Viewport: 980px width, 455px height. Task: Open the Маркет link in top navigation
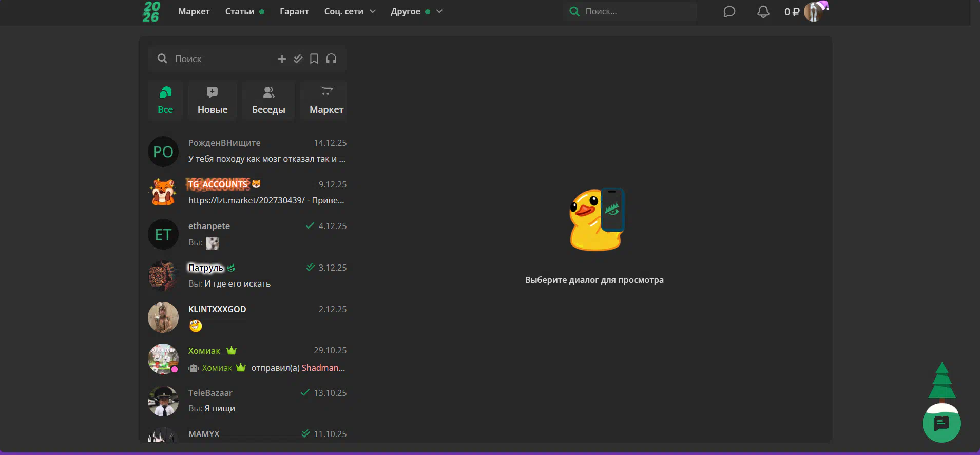click(194, 11)
